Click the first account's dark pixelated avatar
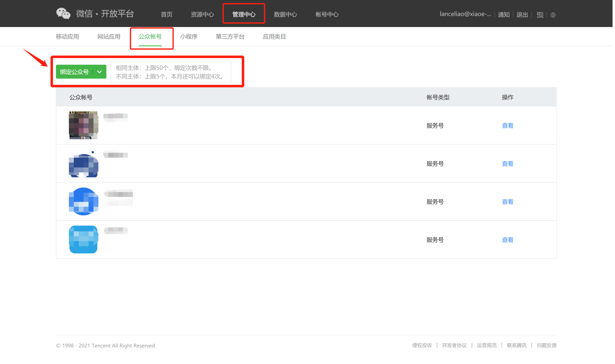Image resolution: width=615 pixels, height=364 pixels. (84, 126)
